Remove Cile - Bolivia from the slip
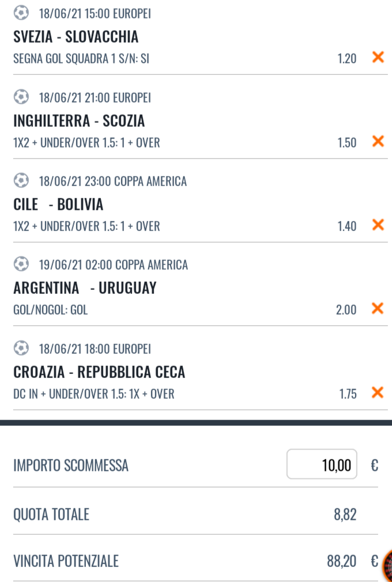The image size is (392, 582). (378, 225)
